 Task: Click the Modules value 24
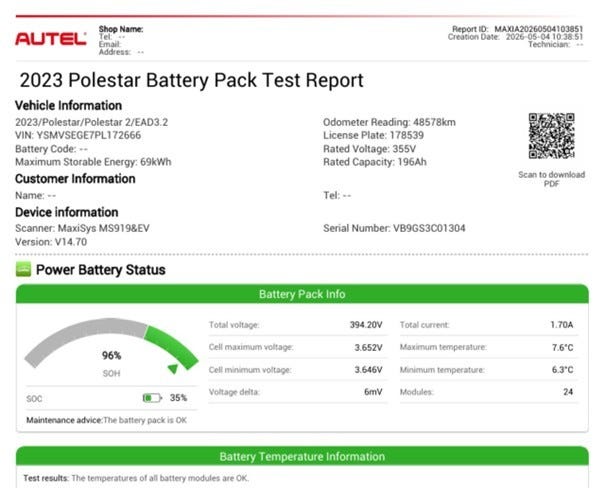pyautogui.click(x=568, y=392)
